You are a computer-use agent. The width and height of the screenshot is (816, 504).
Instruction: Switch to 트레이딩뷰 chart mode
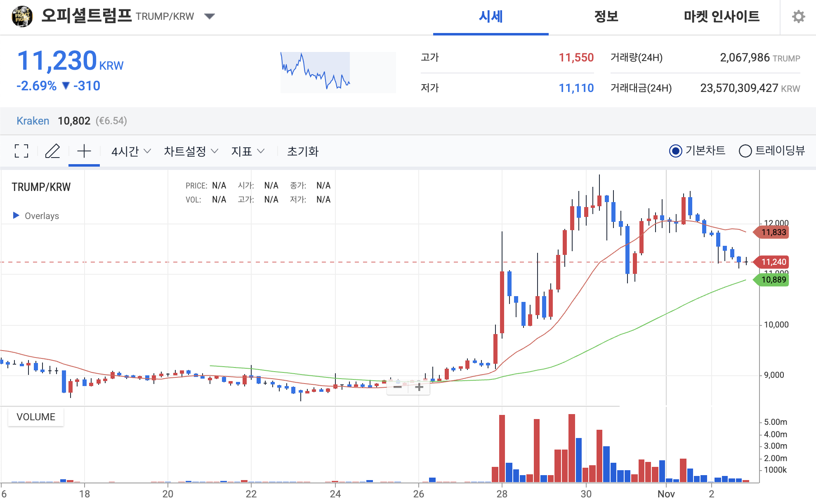(745, 151)
